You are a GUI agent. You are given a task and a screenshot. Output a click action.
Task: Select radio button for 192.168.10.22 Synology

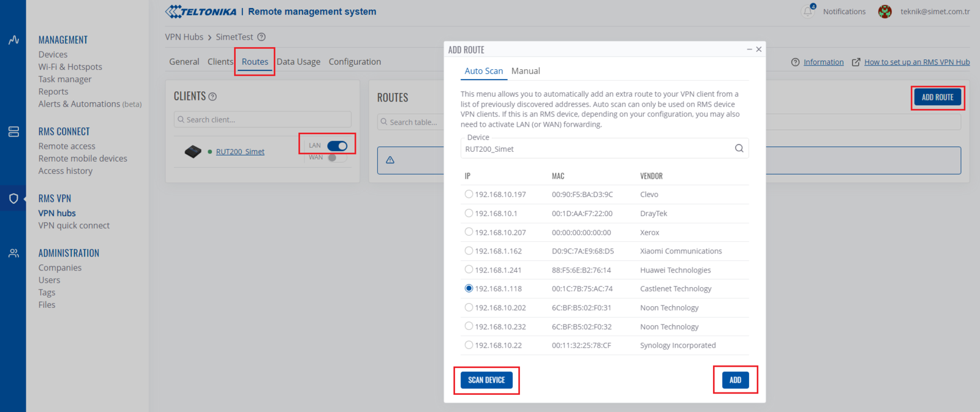[469, 345]
